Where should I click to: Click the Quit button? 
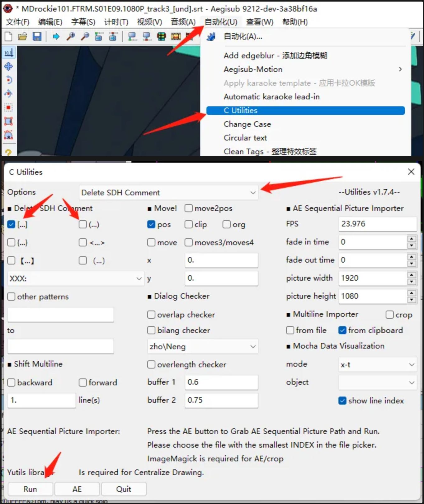(124, 489)
